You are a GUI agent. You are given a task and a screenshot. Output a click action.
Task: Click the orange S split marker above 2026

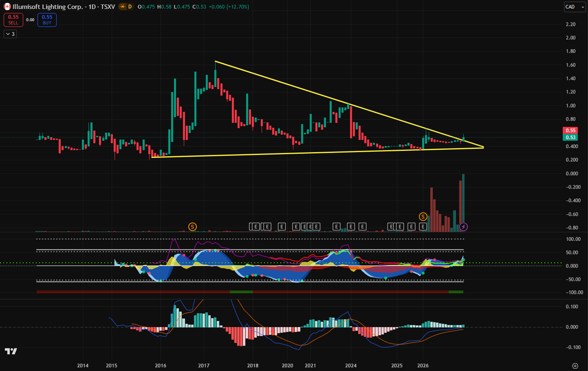coord(423,216)
